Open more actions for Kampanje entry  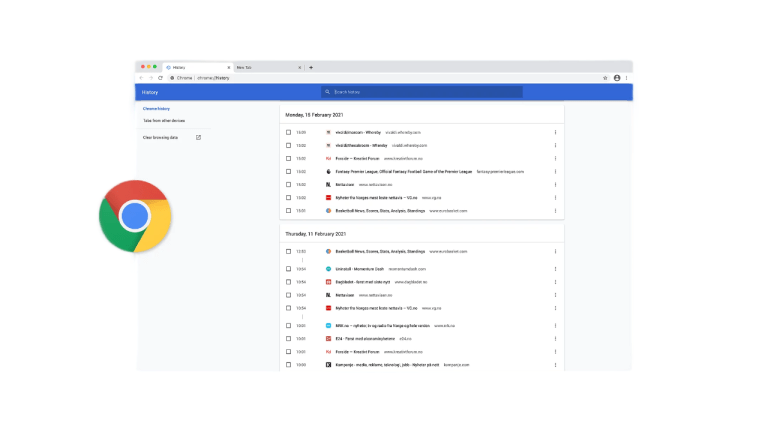point(555,365)
